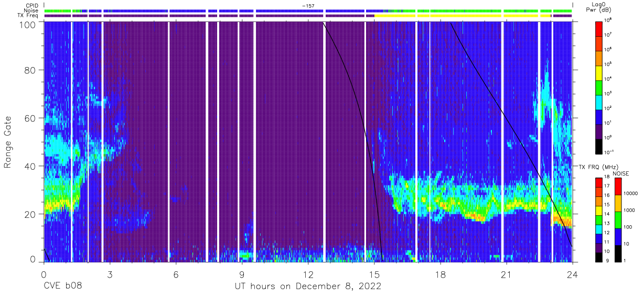644x297 pixels.
Task: Click y-axis tick label '100'
Action: pos(28,24)
